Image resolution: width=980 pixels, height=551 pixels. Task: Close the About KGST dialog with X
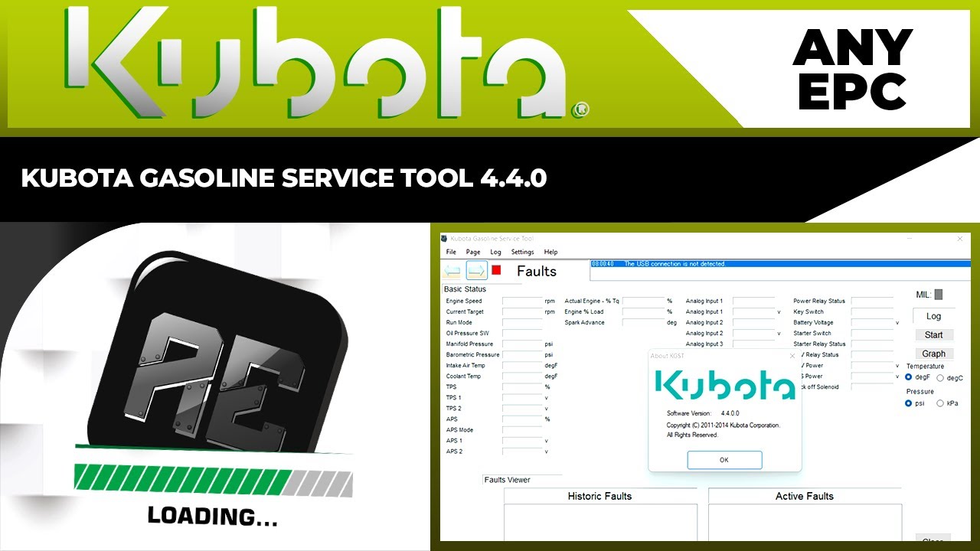[x=792, y=356]
